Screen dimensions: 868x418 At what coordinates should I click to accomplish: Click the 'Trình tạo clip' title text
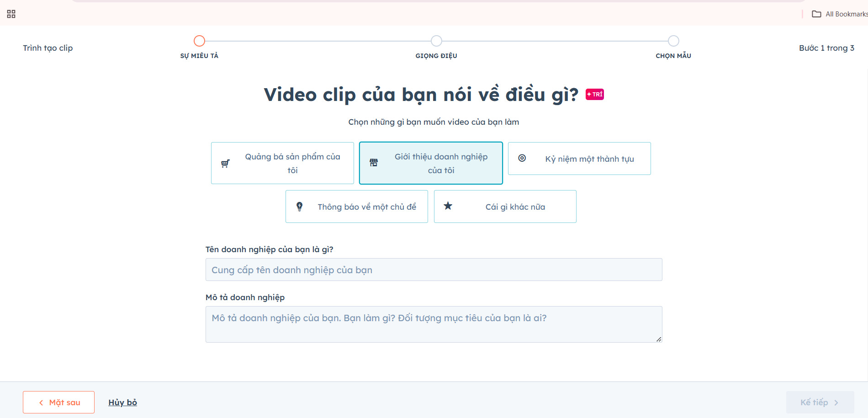48,48
